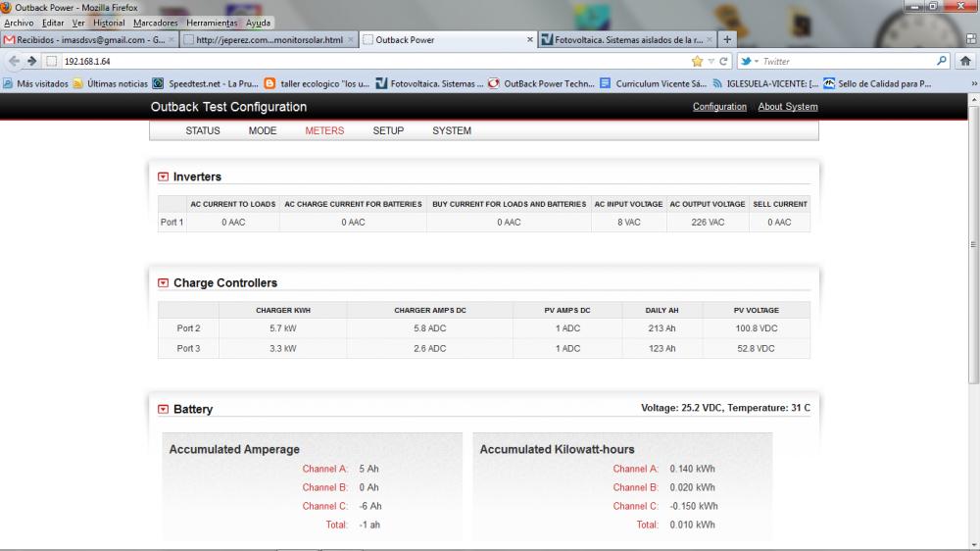Click the scrollbar down arrow
980x551 pixels.
click(973, 545)
